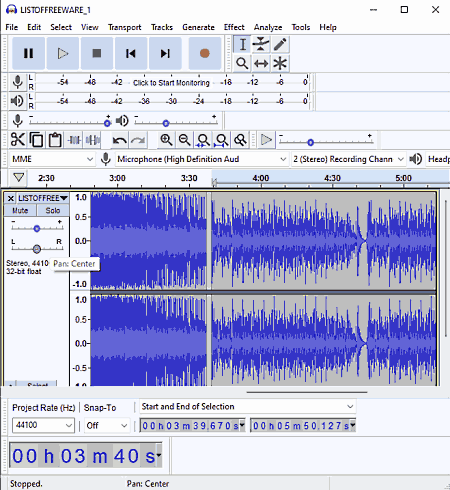
Task: Open the Tracks menu
Action: 162,27
